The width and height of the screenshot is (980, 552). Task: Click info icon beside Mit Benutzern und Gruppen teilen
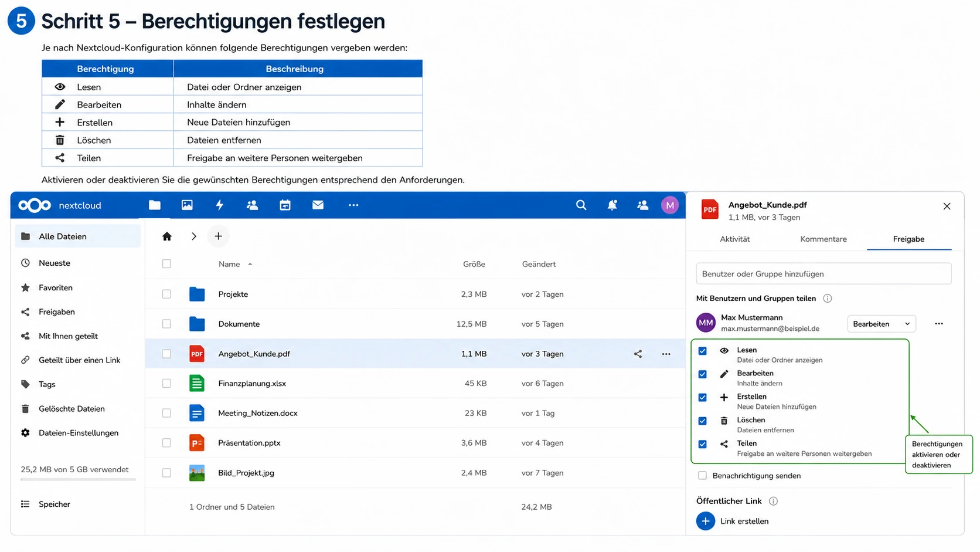pos(828,298)
